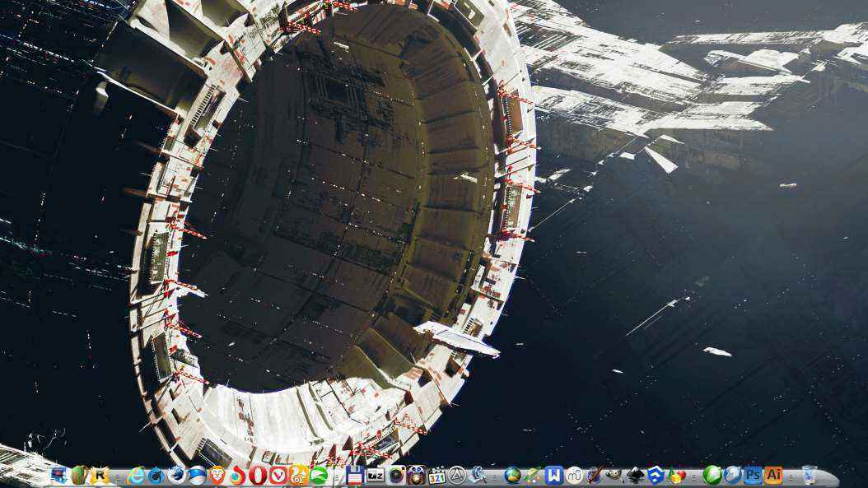The height and width of the screenshot is (488, 868).
Task: Launch the red swirl Chromium-style browser
Action: coord(237,476)
